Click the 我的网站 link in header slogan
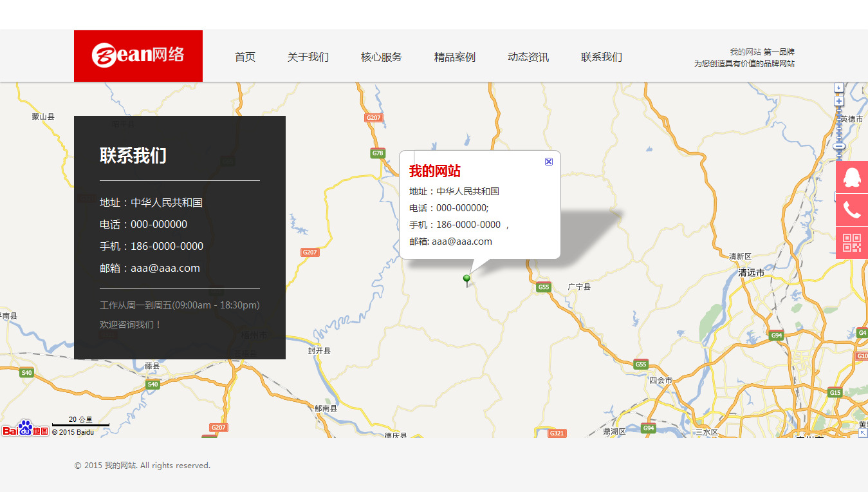This screenshot has width=868, height=492. (x=745, y=52)
